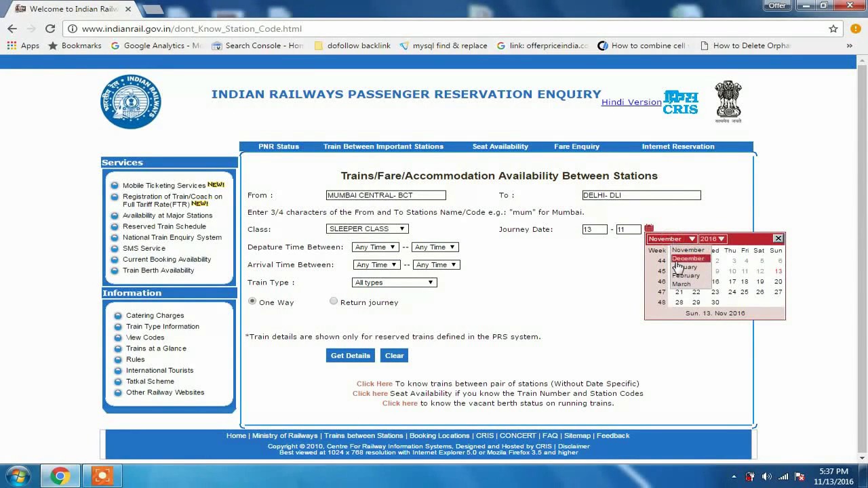
Task: Select Return journey radio button
Action: pos(334,301)
